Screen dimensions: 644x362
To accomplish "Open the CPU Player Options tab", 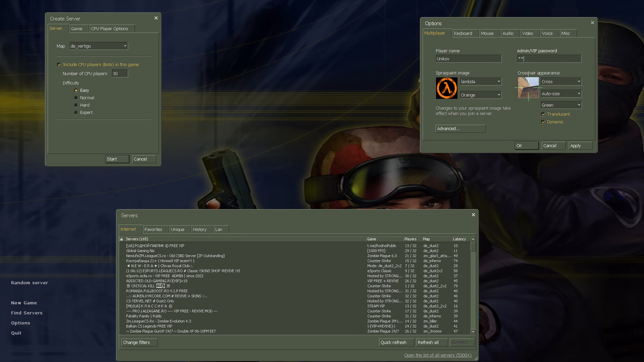I will tap(112, 29).
